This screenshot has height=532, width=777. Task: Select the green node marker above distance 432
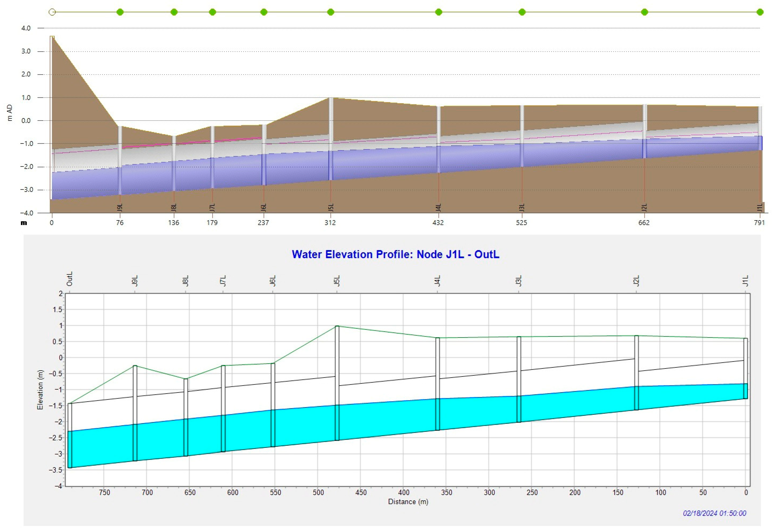click(439, 12)
